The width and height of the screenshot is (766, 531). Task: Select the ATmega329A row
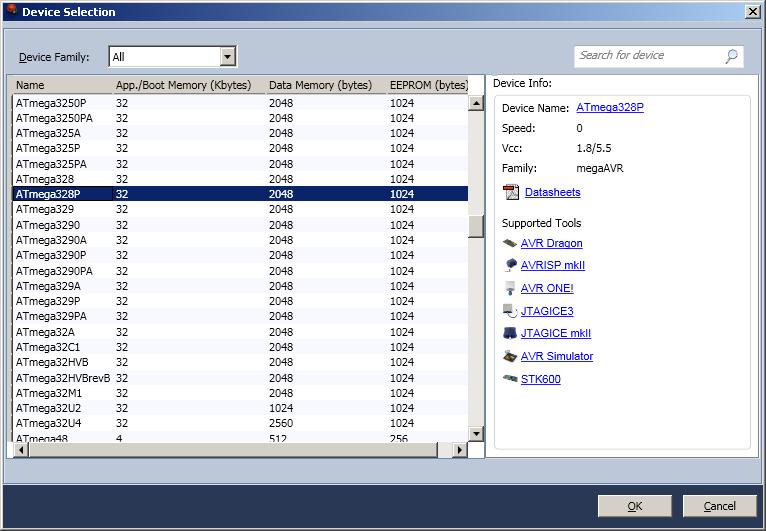(x=240, y=286)
